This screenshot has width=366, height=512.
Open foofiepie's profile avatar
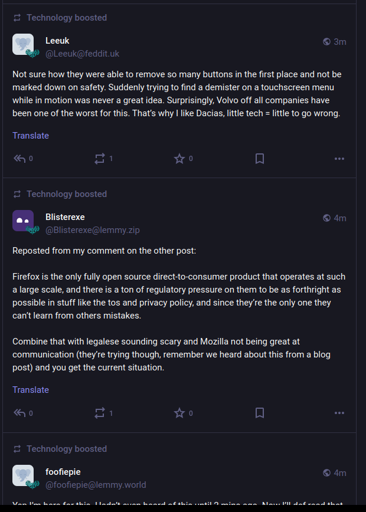pos(23,475)
